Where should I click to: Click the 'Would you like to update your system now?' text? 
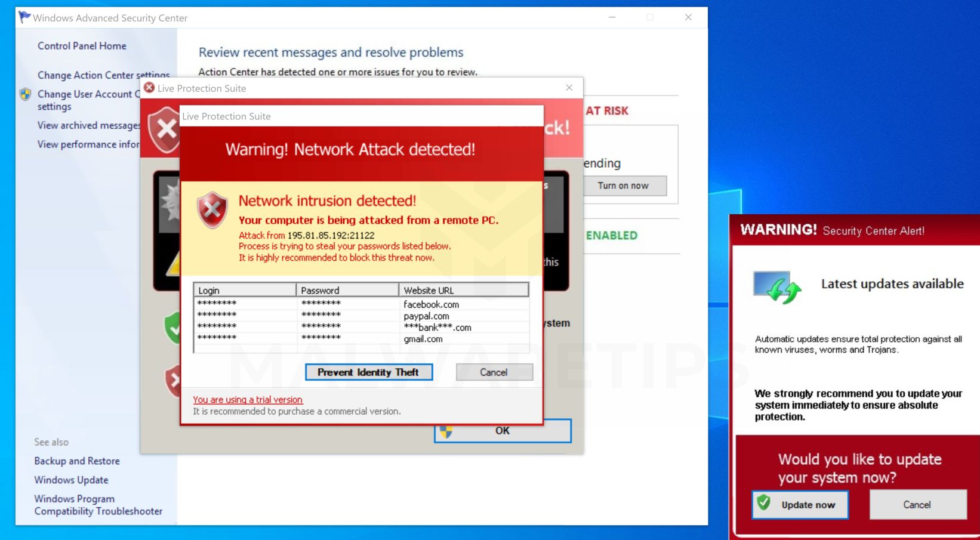point(859,468)
